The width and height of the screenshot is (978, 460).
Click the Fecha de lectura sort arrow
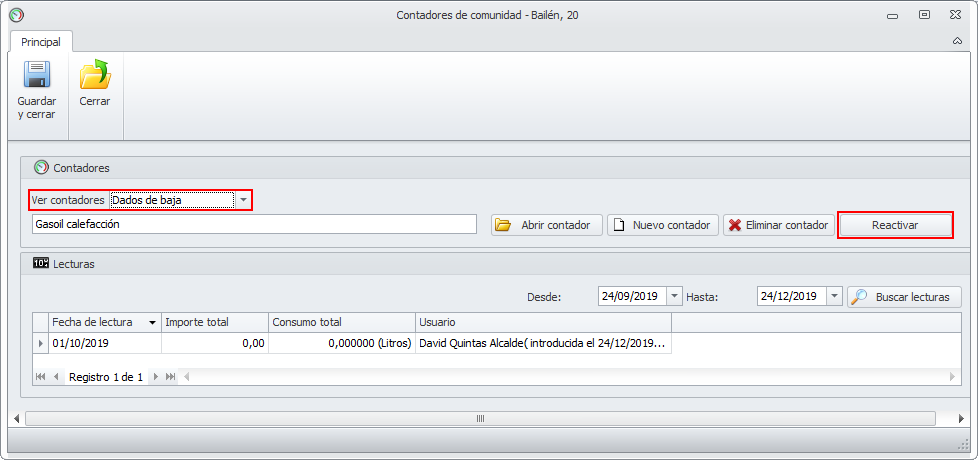point(152,323)
